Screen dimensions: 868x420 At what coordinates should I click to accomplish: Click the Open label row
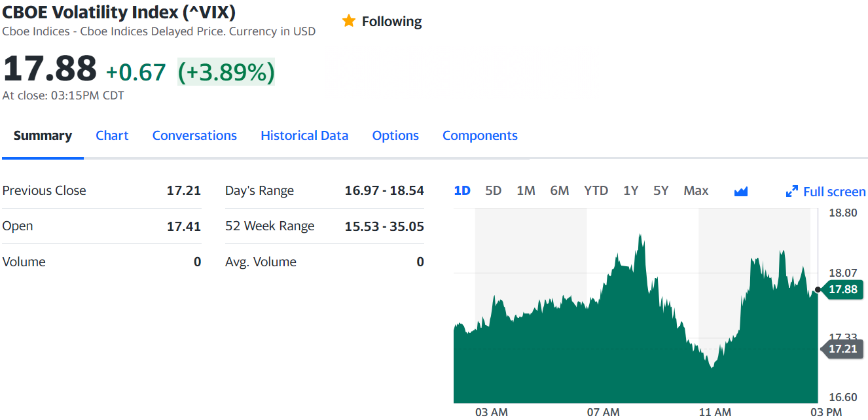click(101, 226)
